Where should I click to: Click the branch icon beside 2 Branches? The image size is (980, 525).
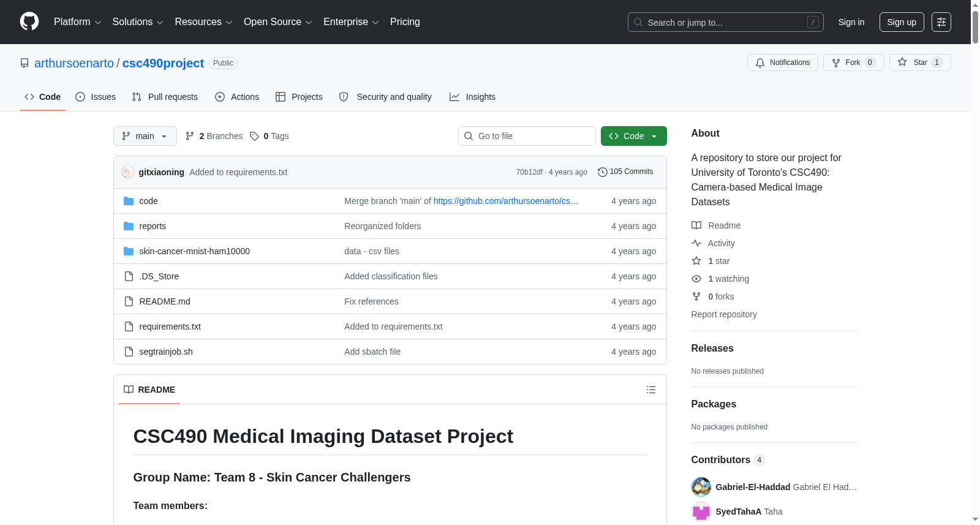pos(190,136)
